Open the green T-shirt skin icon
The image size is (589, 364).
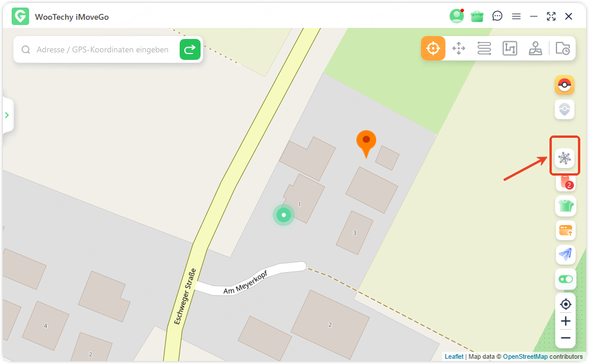coord(566,206)
